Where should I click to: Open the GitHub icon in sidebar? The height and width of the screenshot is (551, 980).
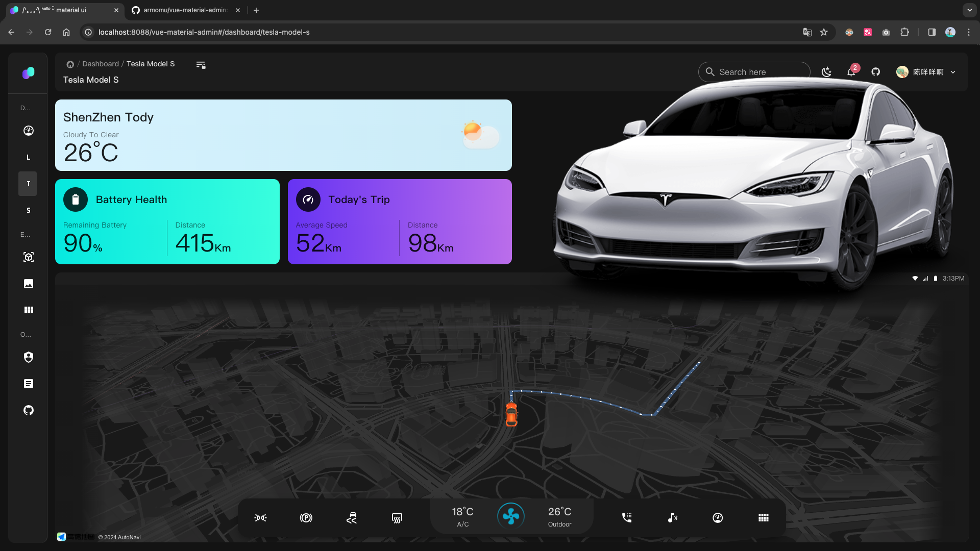[x=29, y=410]
